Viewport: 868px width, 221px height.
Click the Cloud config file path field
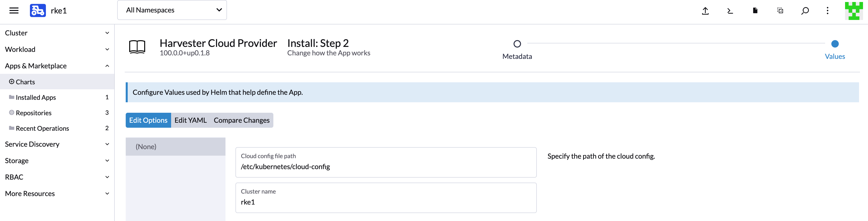coord(385,166)
